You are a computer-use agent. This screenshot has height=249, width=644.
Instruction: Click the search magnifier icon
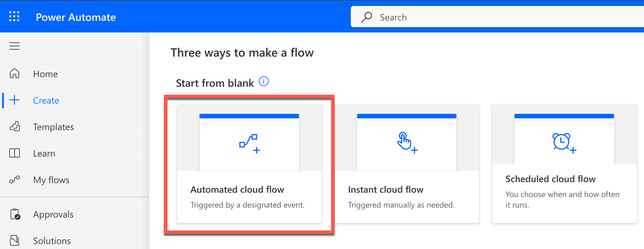(367, 17)
